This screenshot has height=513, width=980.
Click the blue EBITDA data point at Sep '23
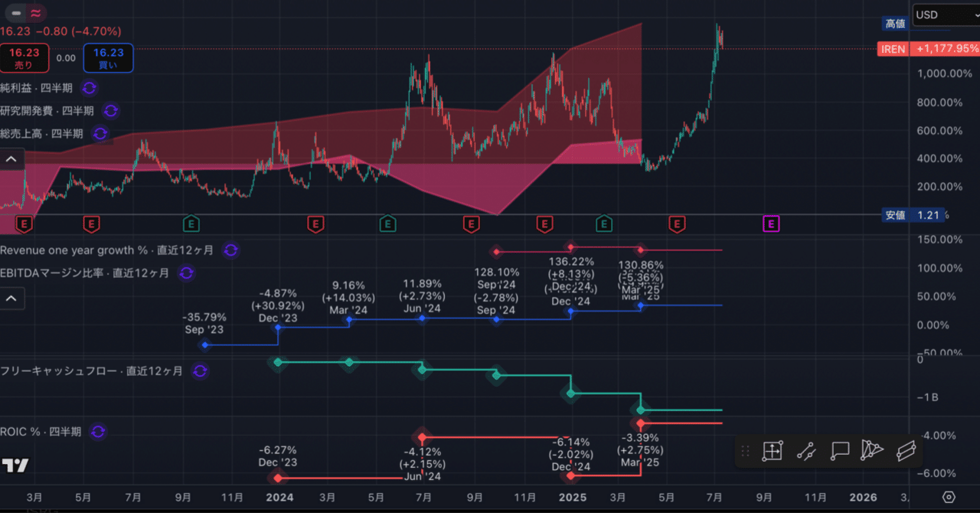click(204, 345)
